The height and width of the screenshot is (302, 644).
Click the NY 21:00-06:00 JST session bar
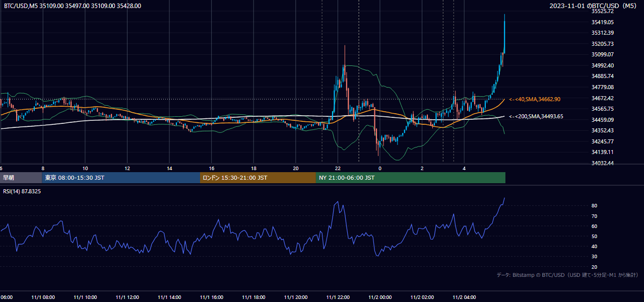click(x=411, y=178)
